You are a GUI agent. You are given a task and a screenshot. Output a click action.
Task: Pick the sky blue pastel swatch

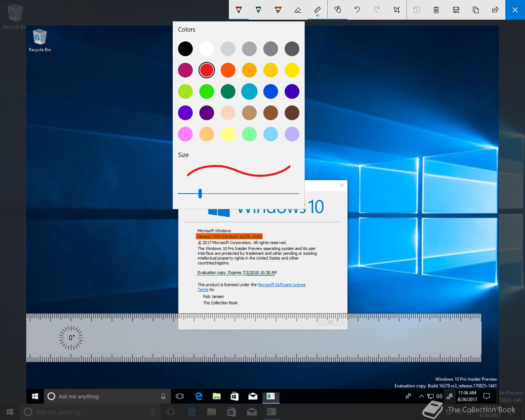(x=271, y=134)
